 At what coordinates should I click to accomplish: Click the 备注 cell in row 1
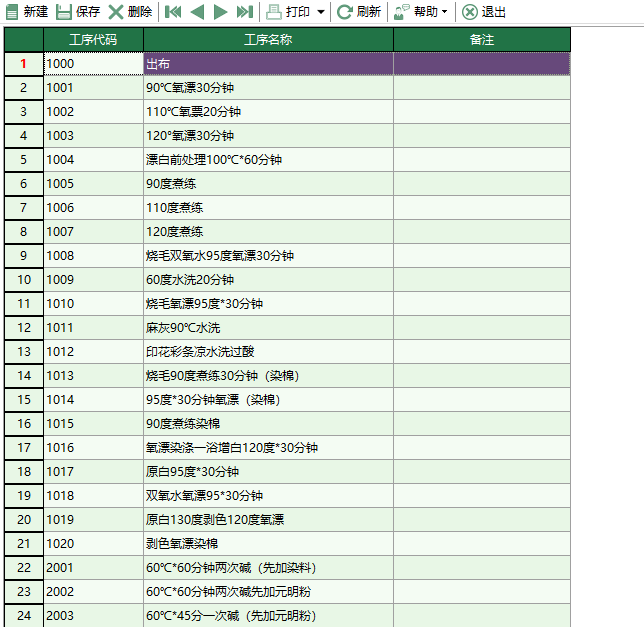coord(481,64)
